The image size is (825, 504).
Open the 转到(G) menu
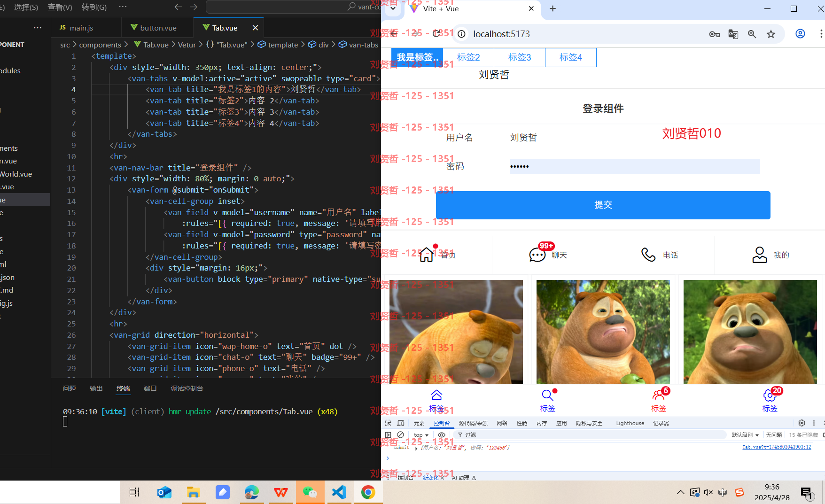point(94,7)
